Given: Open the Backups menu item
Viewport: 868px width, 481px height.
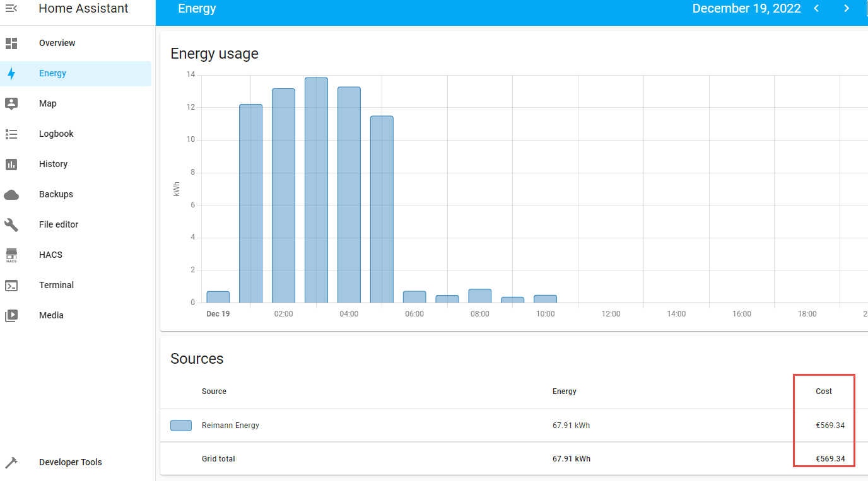Looking at the screenshot, I should pos(56,194).
